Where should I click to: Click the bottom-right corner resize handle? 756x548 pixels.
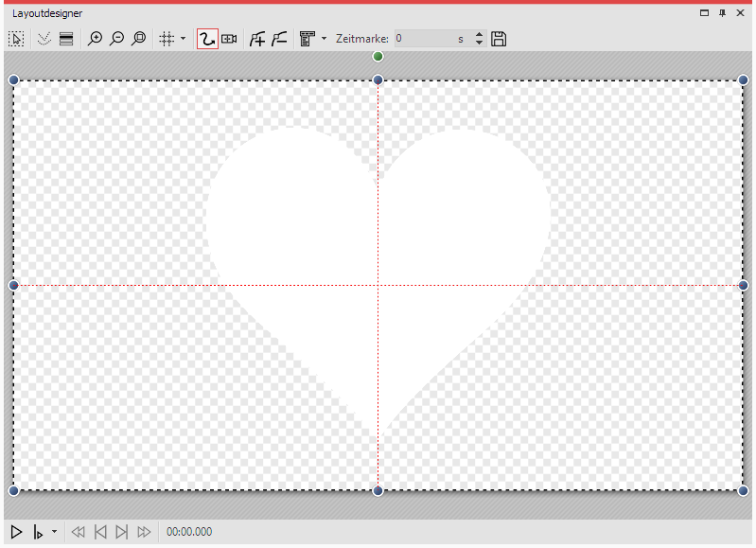(x=743, y=490)
